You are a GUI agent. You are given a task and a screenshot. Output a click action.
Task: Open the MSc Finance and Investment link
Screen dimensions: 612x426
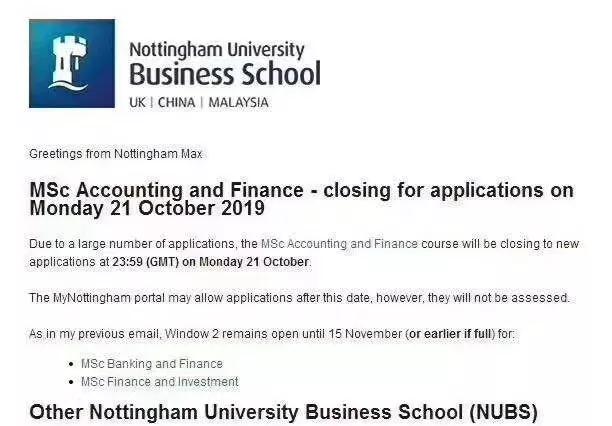[x=160, y=382]
